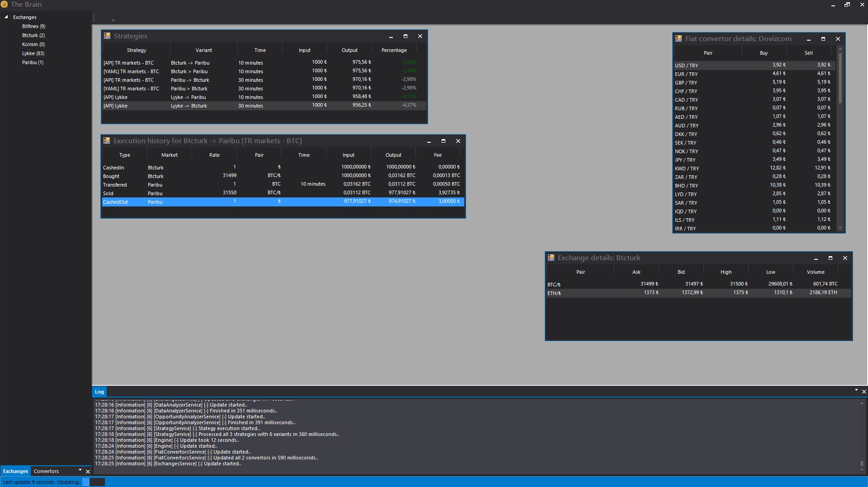Switch to the Convertors bottom tab
Image resolution: width=868 pixels, height=487 pixels.
tap(46, 471)
